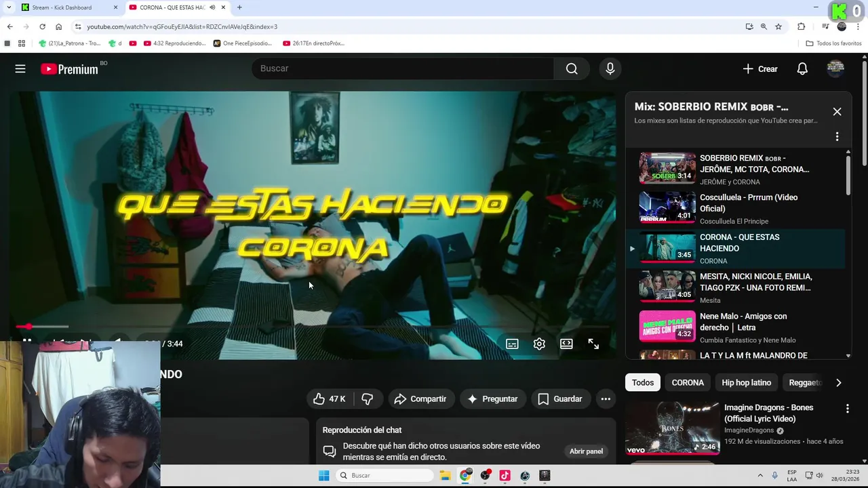Seek on the red video progress bar
868x488 pixels.
tap(312, 327)
